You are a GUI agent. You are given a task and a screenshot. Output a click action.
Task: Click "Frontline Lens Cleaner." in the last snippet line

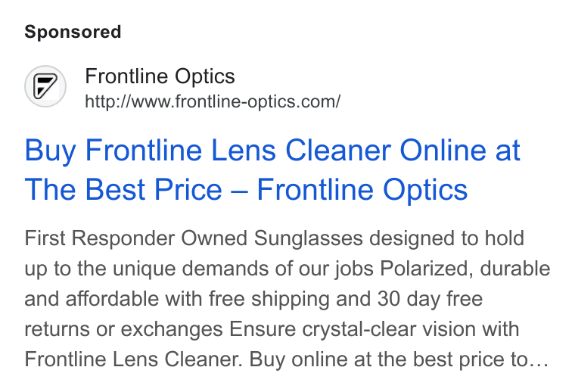point(133,359)
